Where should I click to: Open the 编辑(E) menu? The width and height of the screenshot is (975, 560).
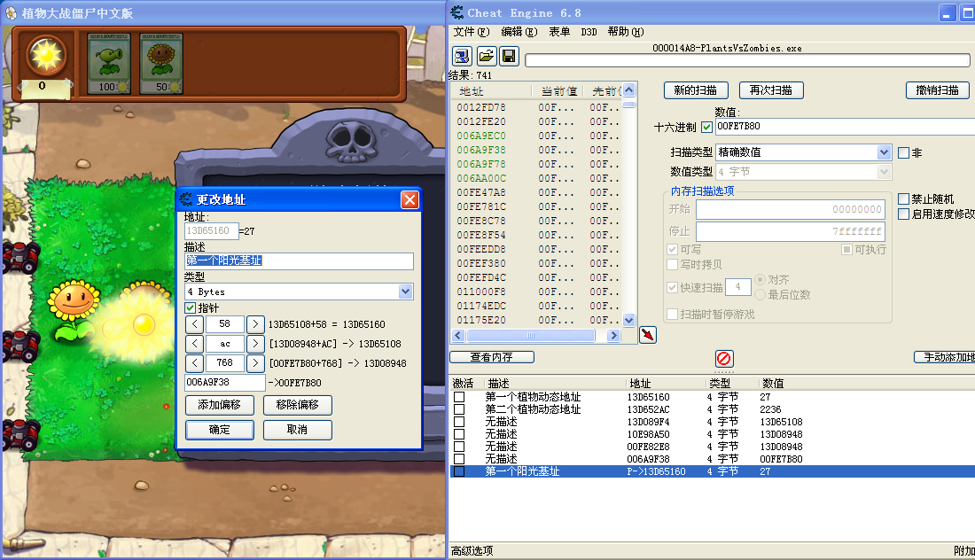pos(519,32)
